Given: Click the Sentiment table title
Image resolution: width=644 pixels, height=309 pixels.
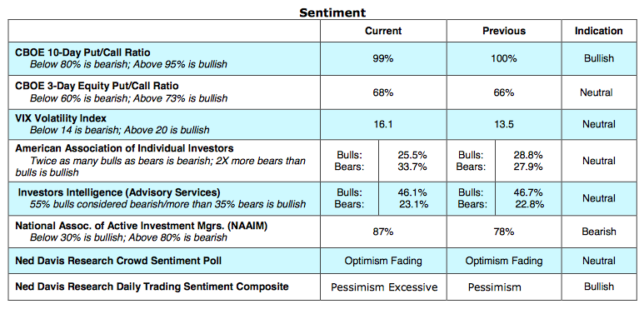Looking at the screenshot, I should [x=332, y=12].
